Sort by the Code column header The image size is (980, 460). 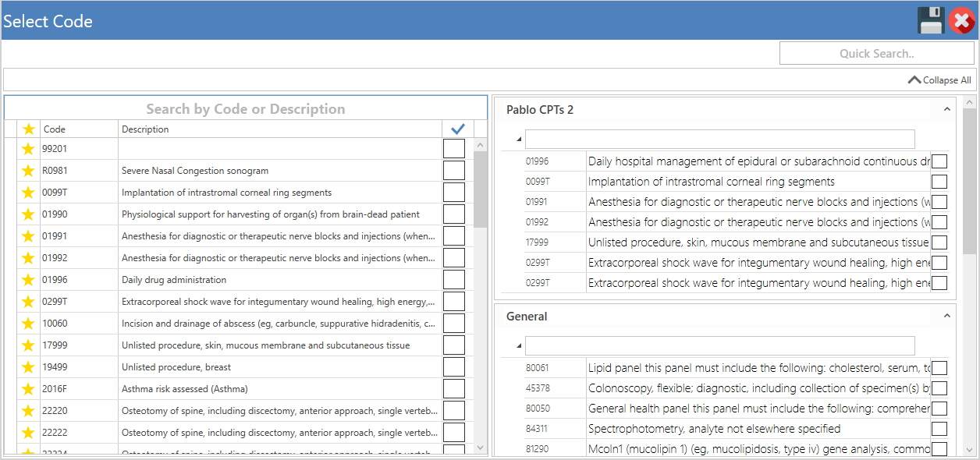[x=79, y=129]
